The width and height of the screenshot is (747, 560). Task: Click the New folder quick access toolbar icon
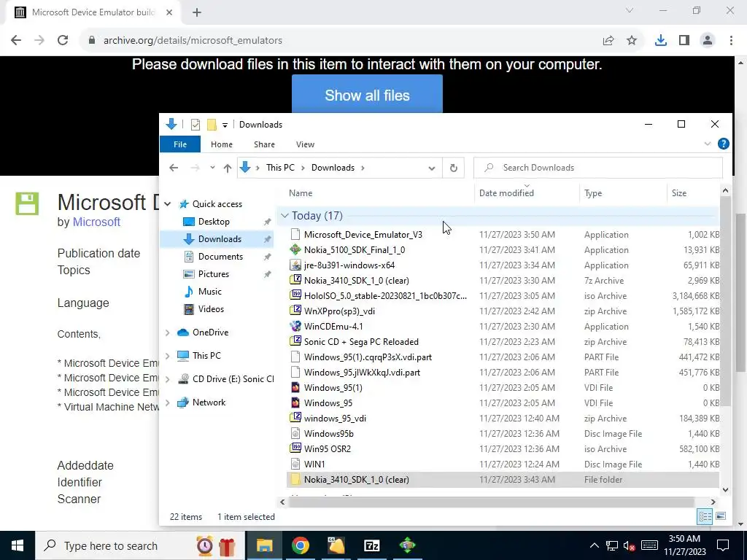click(212, 125)
